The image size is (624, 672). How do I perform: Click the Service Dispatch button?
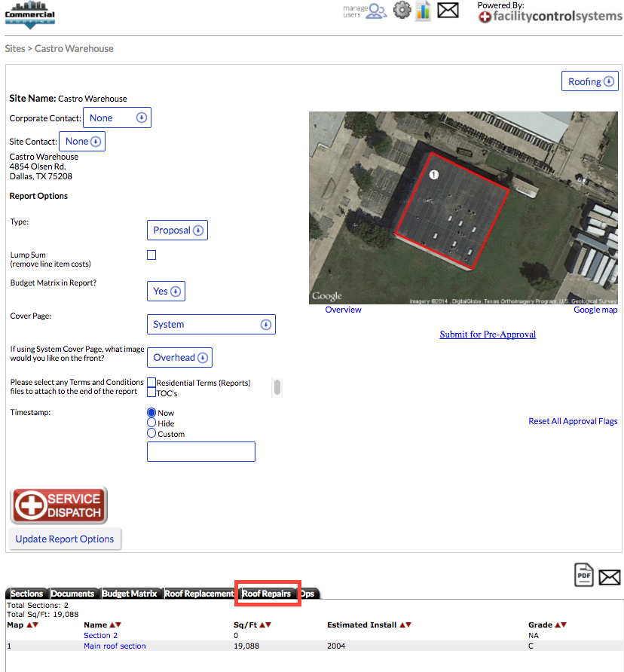coord(59,506)
